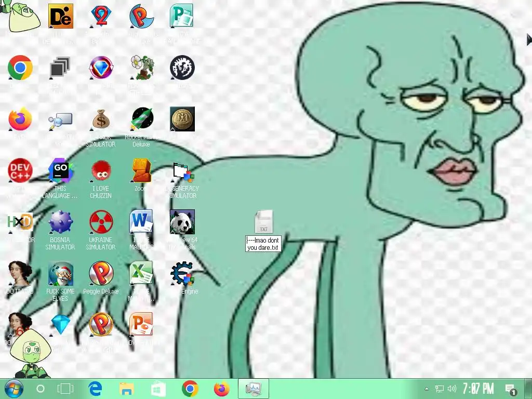Image resolution: width=532 pixels, height=399 pixels.
Task: Edit the 'lmao dont you dare.txt' filename field
Action: tap(263, 244)
